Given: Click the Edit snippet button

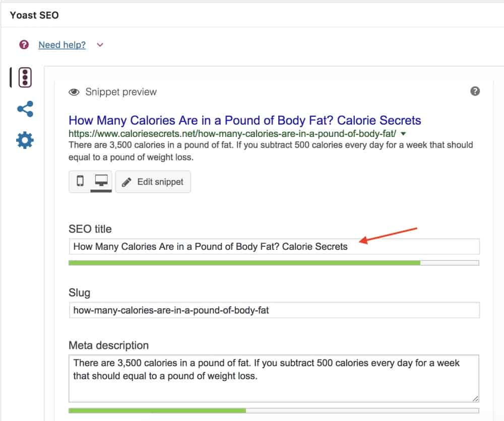Looking at the screenshot, I should click(x=153, y=182).
